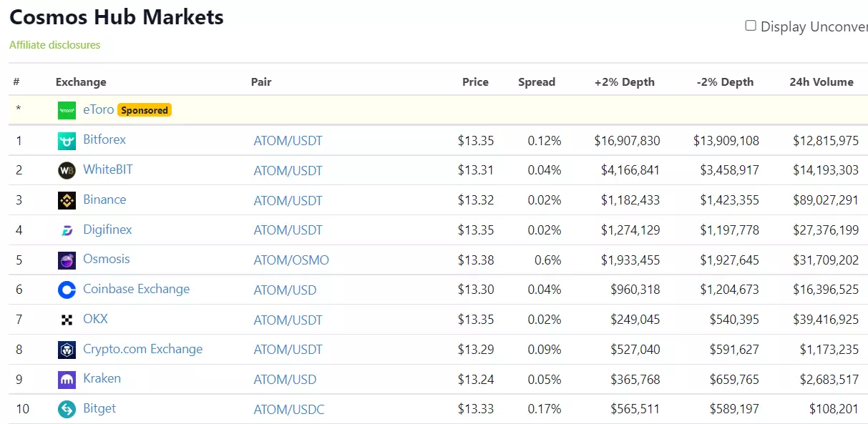Screen dimensions: 868x424
Task: Open the ATOM/USDC pair on Bitget
Action: coord(288,410)
